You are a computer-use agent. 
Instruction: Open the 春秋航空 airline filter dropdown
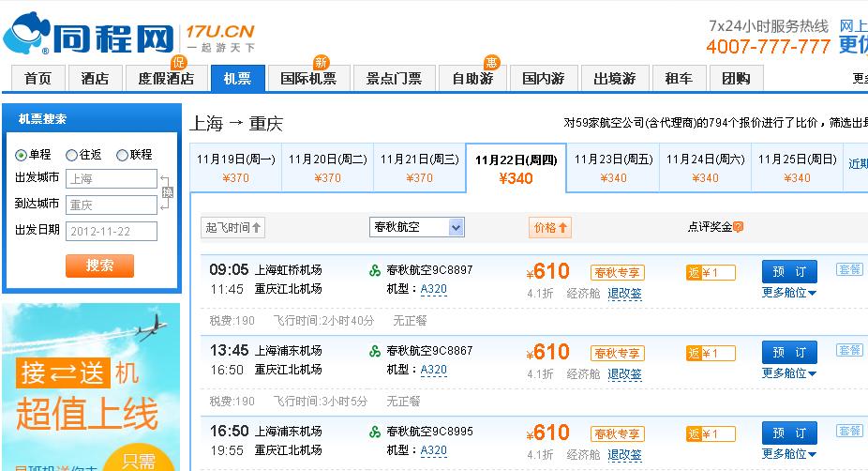coord(416,227)
